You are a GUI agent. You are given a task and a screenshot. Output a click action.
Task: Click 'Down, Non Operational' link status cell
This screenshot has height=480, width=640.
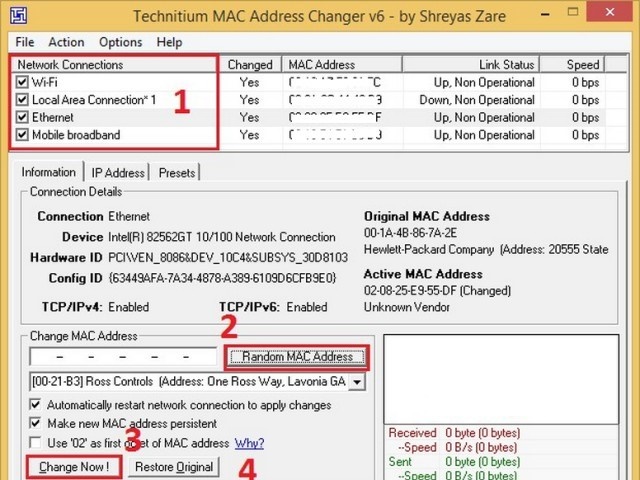pos(477,100)
